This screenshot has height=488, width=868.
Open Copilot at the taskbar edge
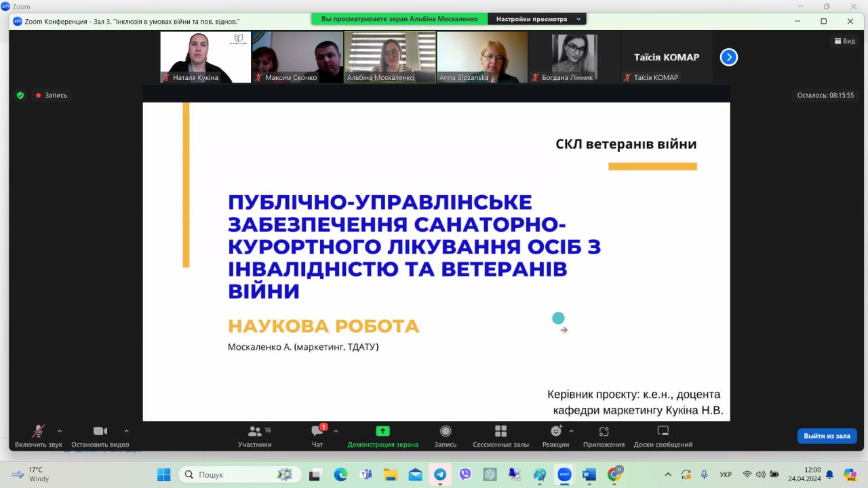(x=850, y=474)
